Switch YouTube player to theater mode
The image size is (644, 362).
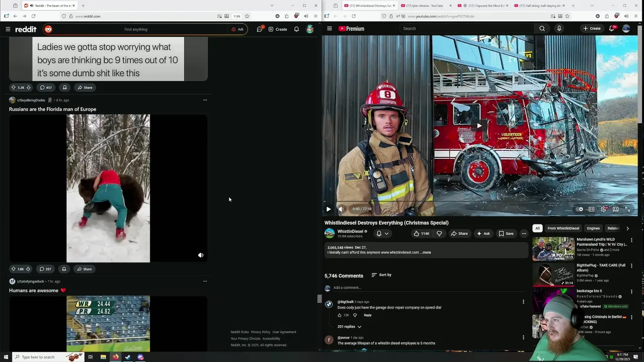point(615,209)
